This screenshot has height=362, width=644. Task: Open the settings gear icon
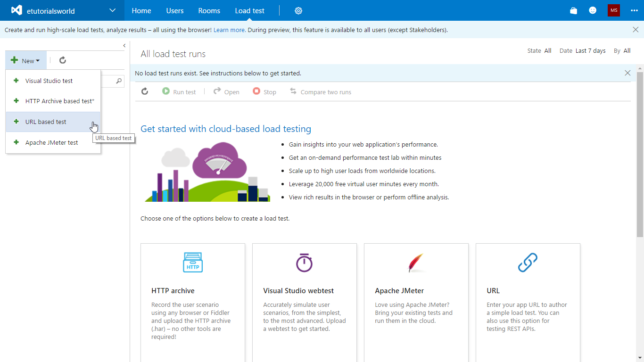pos(298,10)
